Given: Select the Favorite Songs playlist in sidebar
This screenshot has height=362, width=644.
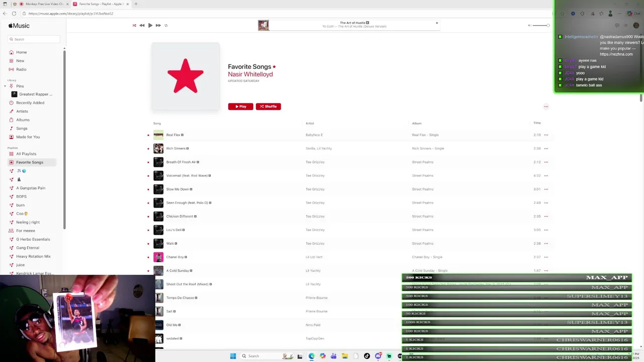Looking at the screenshot, I should tap(30, 162).
